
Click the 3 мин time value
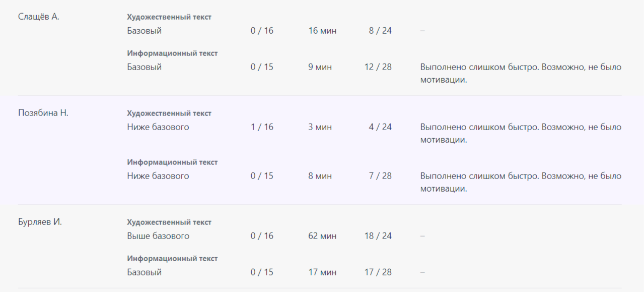320,127
